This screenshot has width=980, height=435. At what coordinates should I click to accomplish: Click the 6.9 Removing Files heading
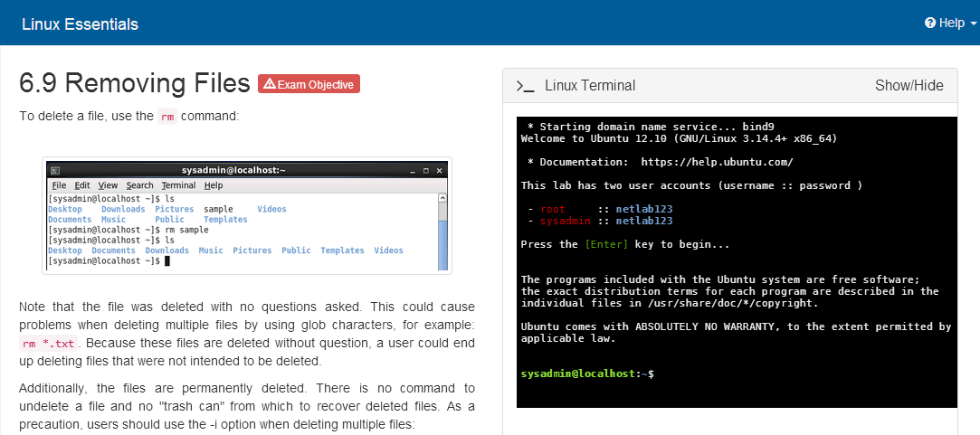[x=135, y=84]
